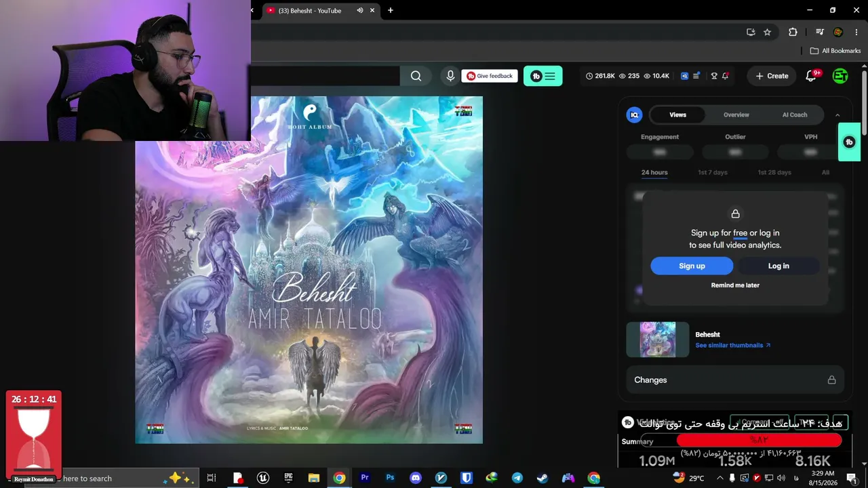
Task: Click the Give feedback button
Action: tap(490, 76)
